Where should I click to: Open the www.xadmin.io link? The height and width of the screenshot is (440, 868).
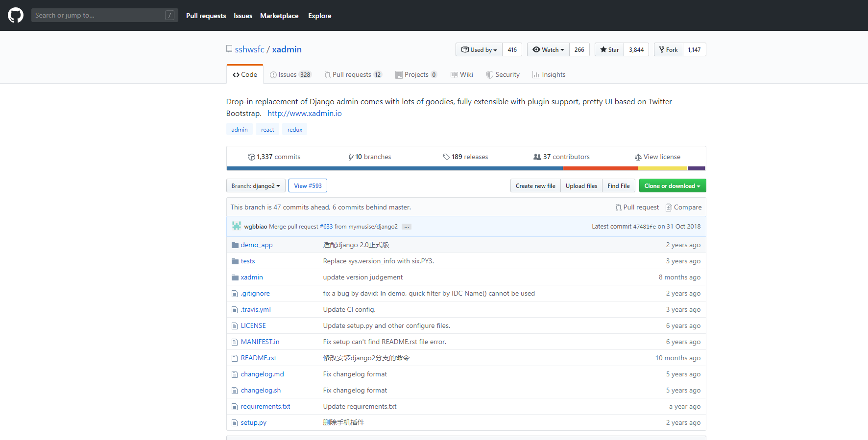304,114
